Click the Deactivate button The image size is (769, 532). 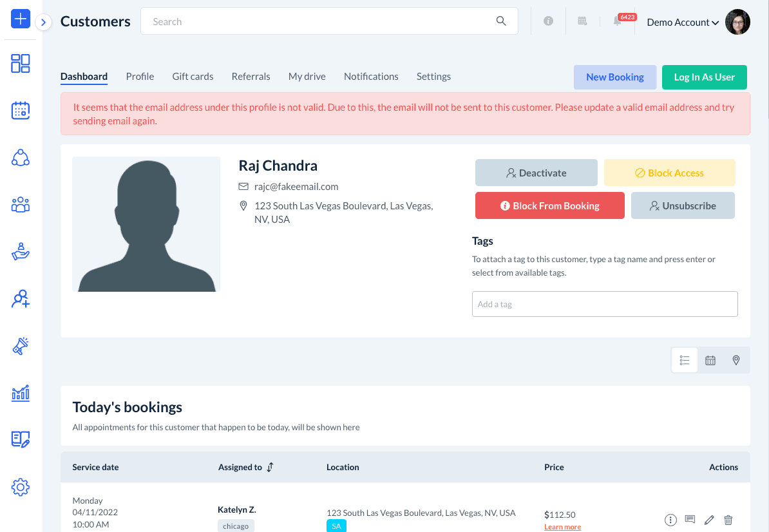coord(536,173)
